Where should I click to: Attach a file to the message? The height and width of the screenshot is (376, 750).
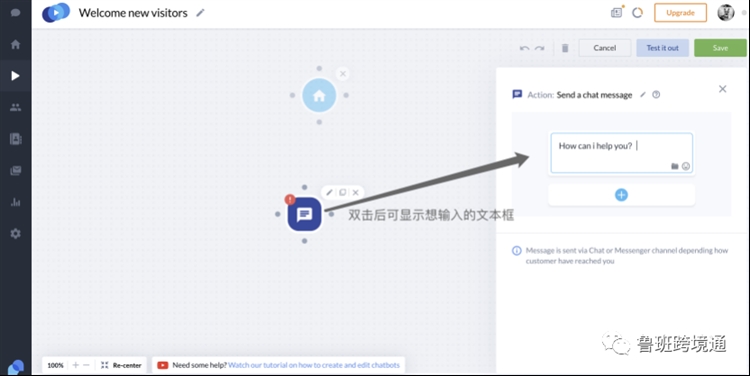pyautogui.click(x=674, y=166)
